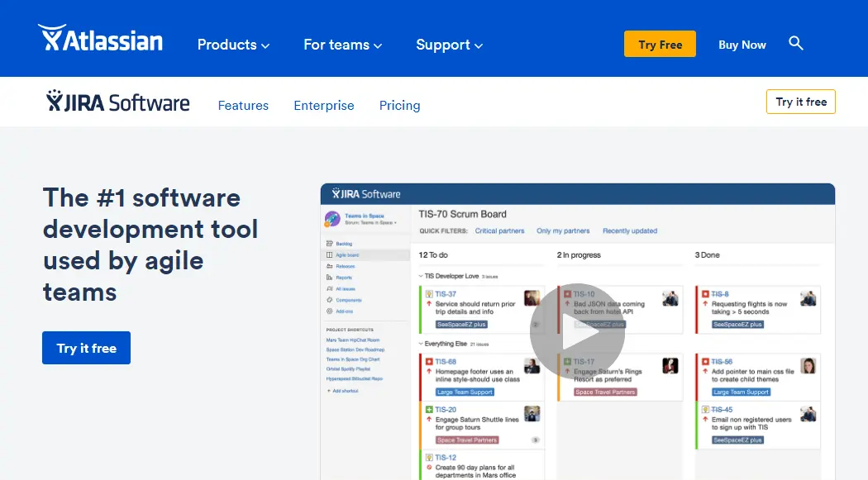This screenshot has width=868, height=480.
Task: Click the '2 In progress' column header
Action: [579, 255]
